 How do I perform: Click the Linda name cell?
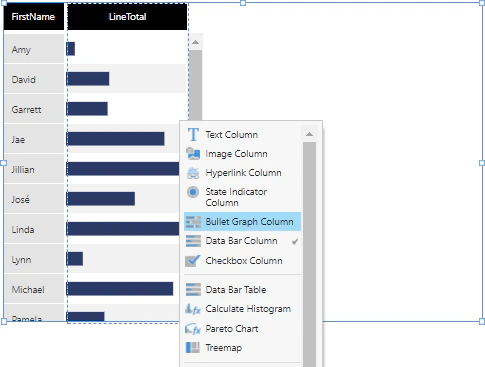34,229
